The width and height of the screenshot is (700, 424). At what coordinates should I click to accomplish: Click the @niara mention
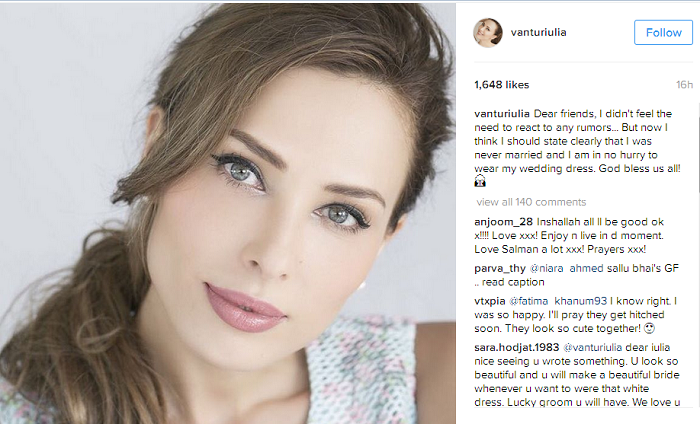coord(546,269)
